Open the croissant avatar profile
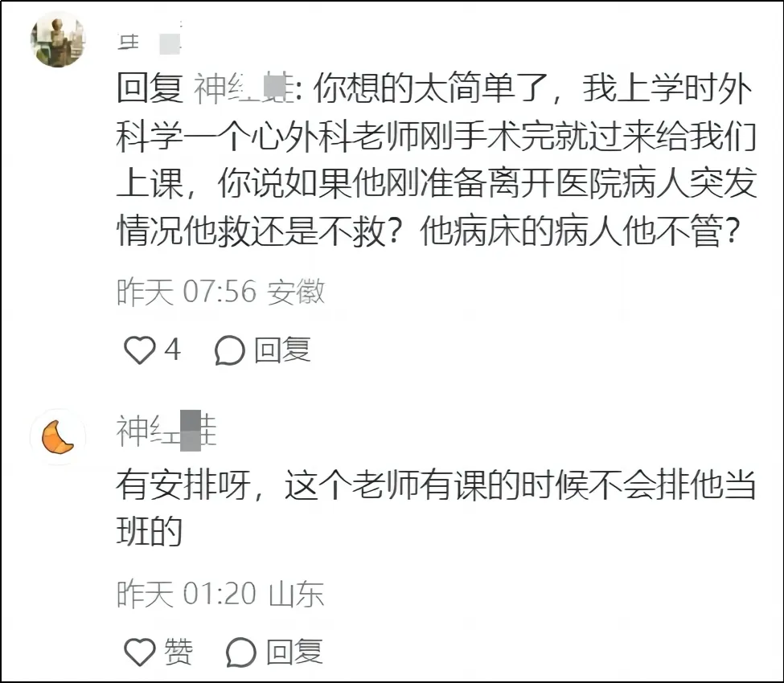This screenshot has height=683, width=784. (57, 436)
